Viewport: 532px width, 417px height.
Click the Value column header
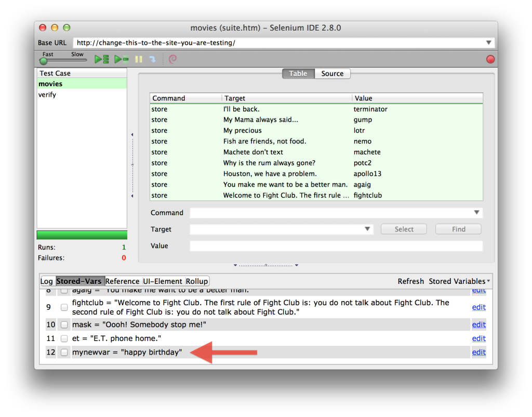(x=417, y=98)
